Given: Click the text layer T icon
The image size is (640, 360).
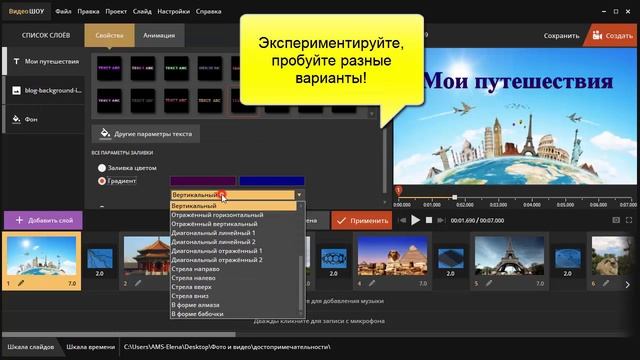Looking at the screenshot, I should pyautogui.click(x=16, y=61).
